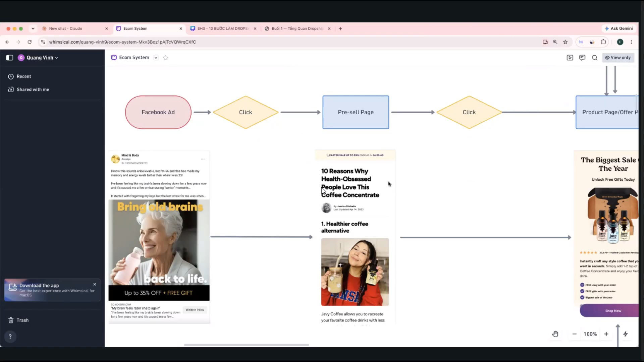View site information icon in address bar
Screen dimensions: 644x362
click(43, 42)
